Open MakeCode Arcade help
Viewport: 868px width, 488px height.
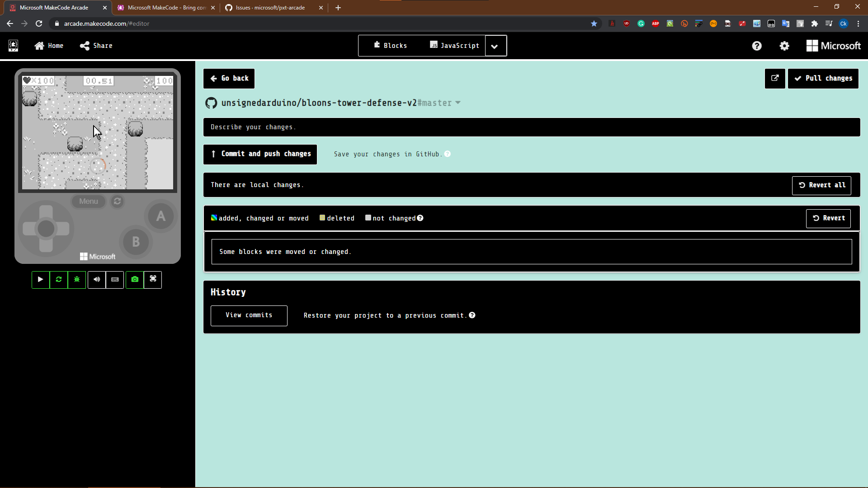pos(756,46)
